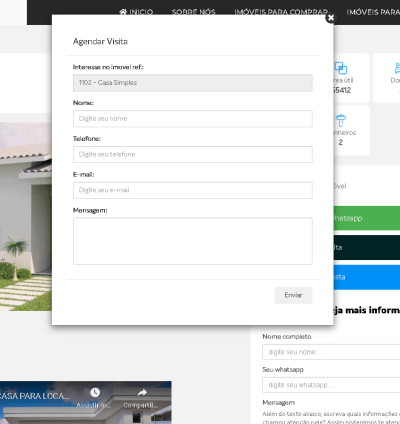
Task: Click the área útil overlapping squares icon
Action: [x=341, y=68]
